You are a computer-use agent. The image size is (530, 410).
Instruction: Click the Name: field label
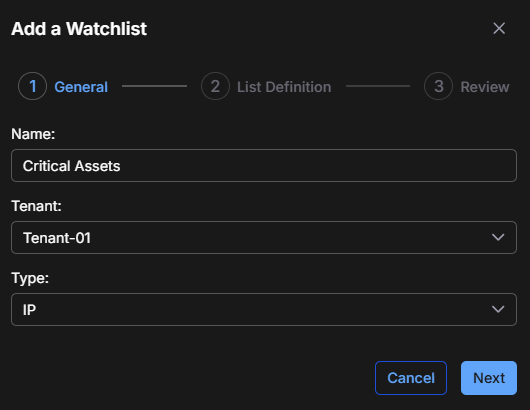point(33,134)
